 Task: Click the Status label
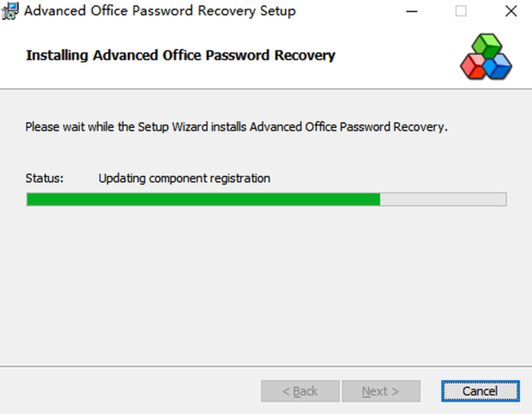click(x=44, y=178)
